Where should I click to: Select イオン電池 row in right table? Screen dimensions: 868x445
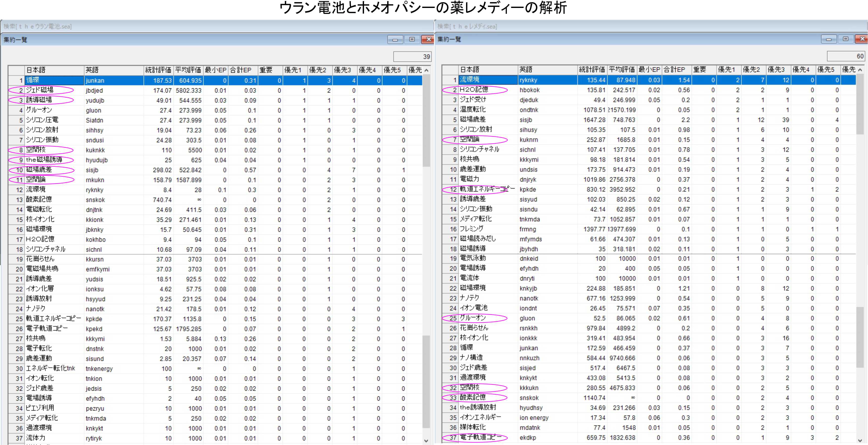point(649,308)
